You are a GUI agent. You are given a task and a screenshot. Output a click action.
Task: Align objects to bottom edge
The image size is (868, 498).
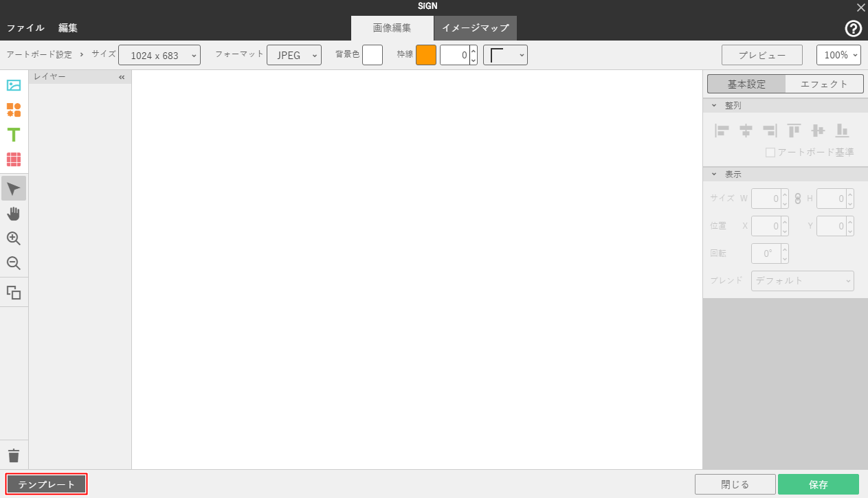[x=843, y=130]
